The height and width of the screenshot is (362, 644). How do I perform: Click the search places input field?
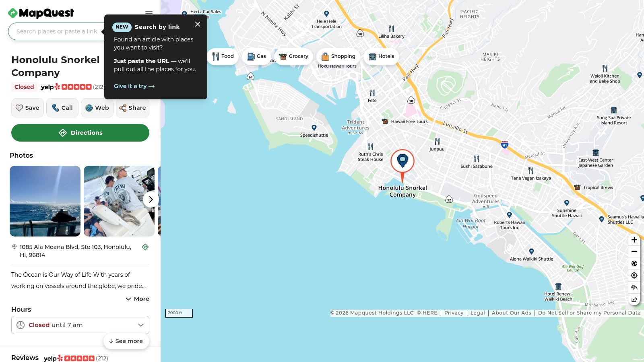pos(56,31)
